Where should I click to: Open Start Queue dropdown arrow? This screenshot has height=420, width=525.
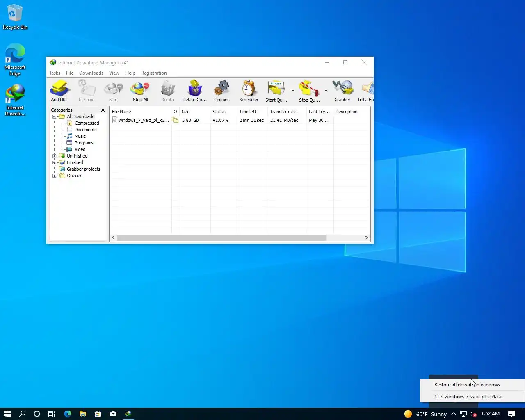coord(293,91)
